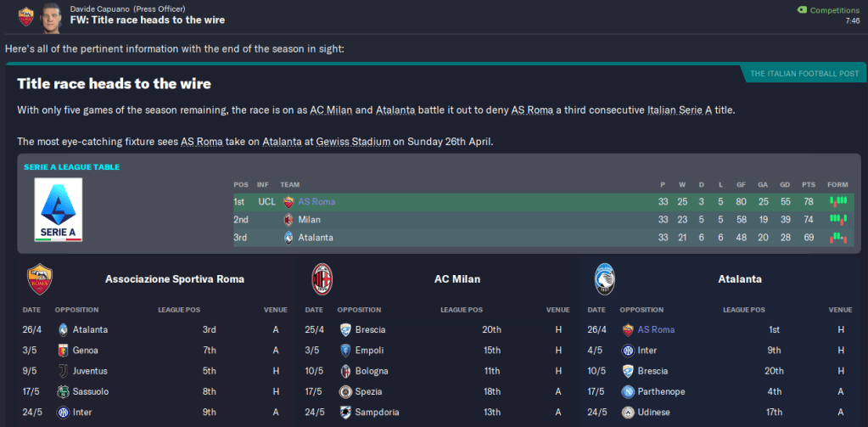Click Udinese fixture in Atalanta list
The image size is (868, 427).
(x=653, y=412)
